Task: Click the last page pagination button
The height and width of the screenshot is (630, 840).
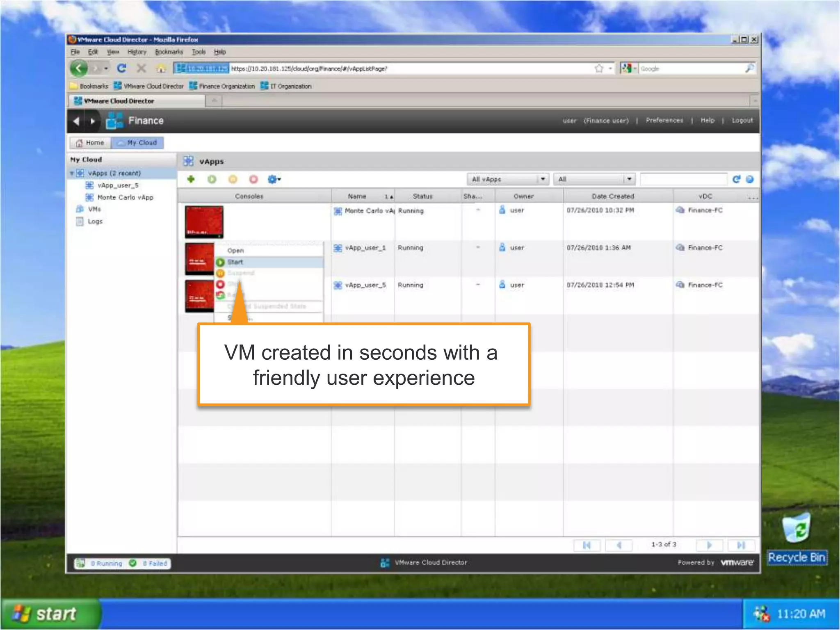Action: (741, 545)
